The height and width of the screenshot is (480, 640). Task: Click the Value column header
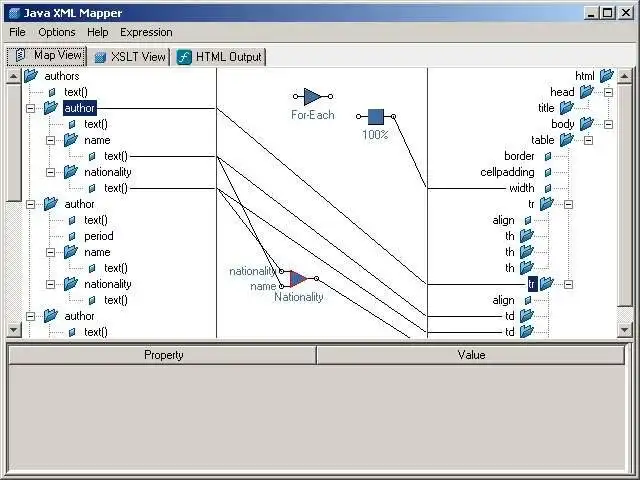tap(471, 355)
